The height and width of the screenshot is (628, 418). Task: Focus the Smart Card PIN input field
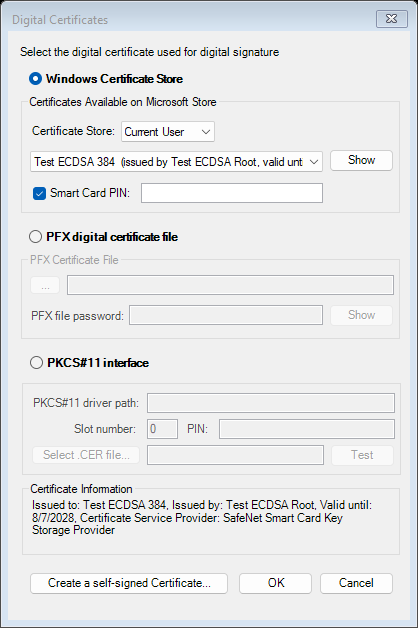[x=232, y=193]
